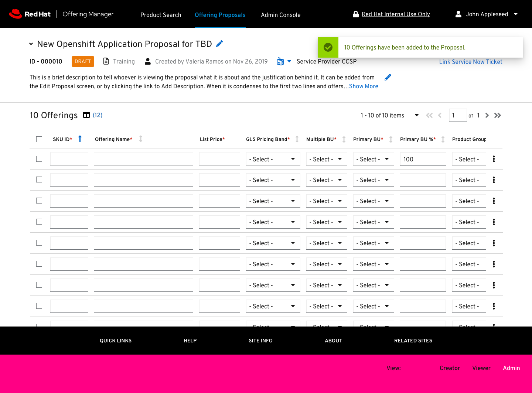Check the first offering row checkbox
The height and width of the screenshot is (393, 532).
point(39,159)
